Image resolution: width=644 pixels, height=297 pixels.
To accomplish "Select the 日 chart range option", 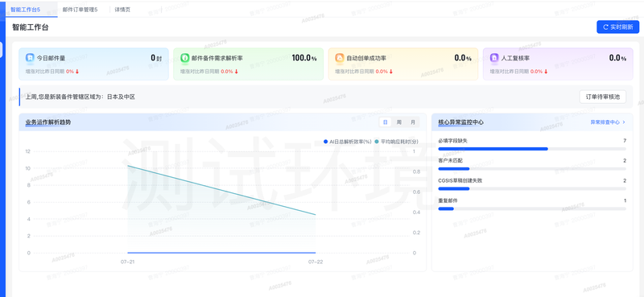I will 386,122.
